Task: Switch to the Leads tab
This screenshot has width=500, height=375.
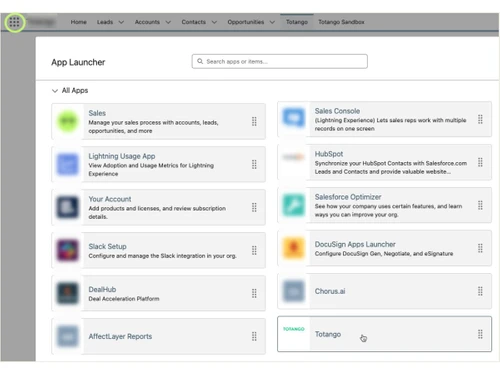Action: pyautogui.click(x=105, y=22)
